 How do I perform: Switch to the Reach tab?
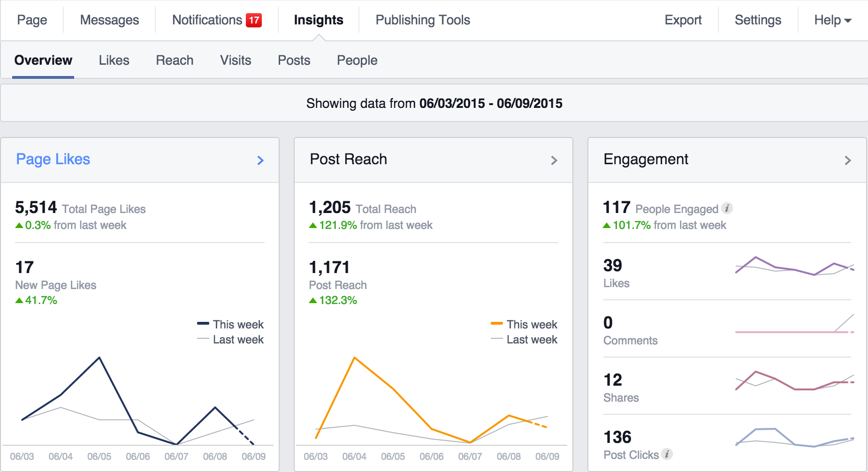[175, 61]
